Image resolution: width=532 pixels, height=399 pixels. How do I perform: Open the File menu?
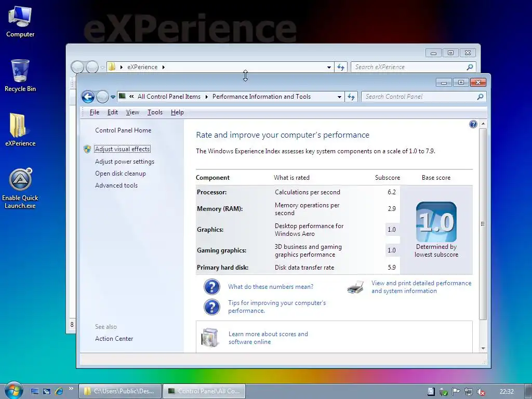(x=95, y=112)
